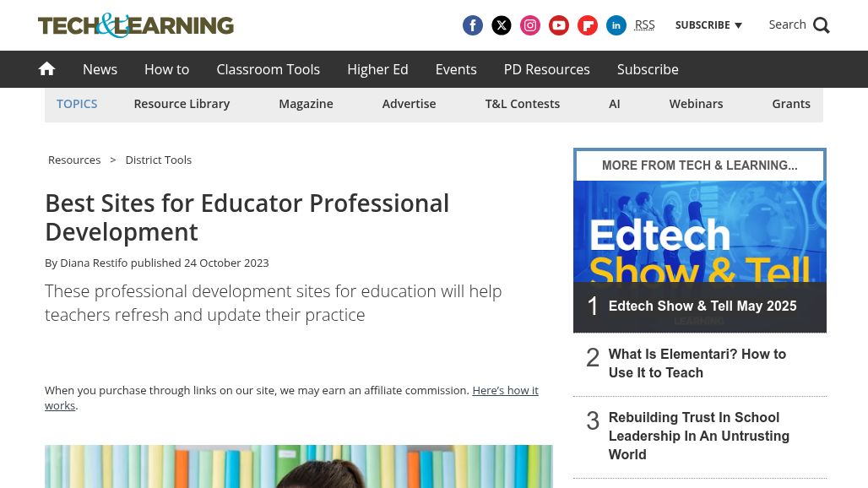Expand the Subscribe dropdown in the header
The image size is (868, 488).
coord(708,25)
